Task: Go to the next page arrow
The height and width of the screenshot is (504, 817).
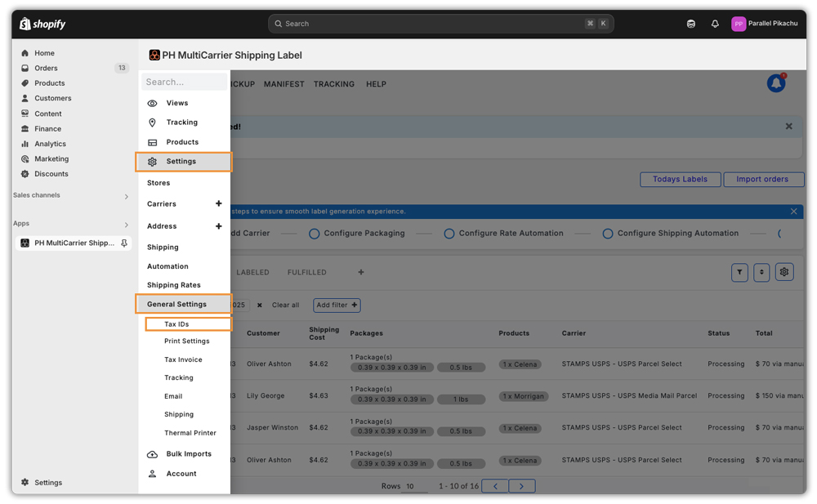Action: 521,486
